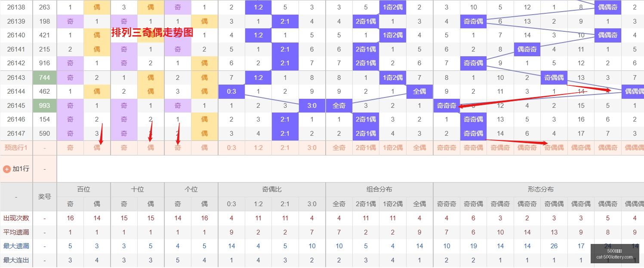
Task: Select 个位 奇 in 预选行1
Action: (x=178, y=148)
